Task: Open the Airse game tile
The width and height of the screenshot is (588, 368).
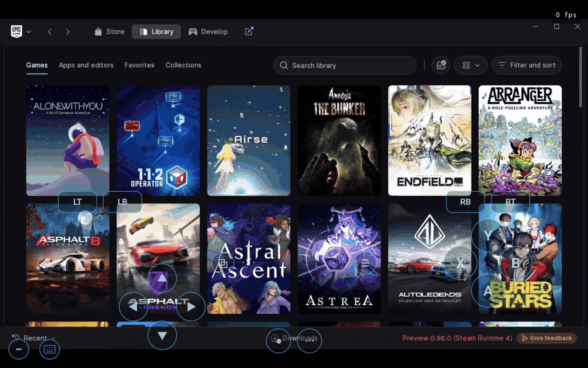Action: (249, 140)
